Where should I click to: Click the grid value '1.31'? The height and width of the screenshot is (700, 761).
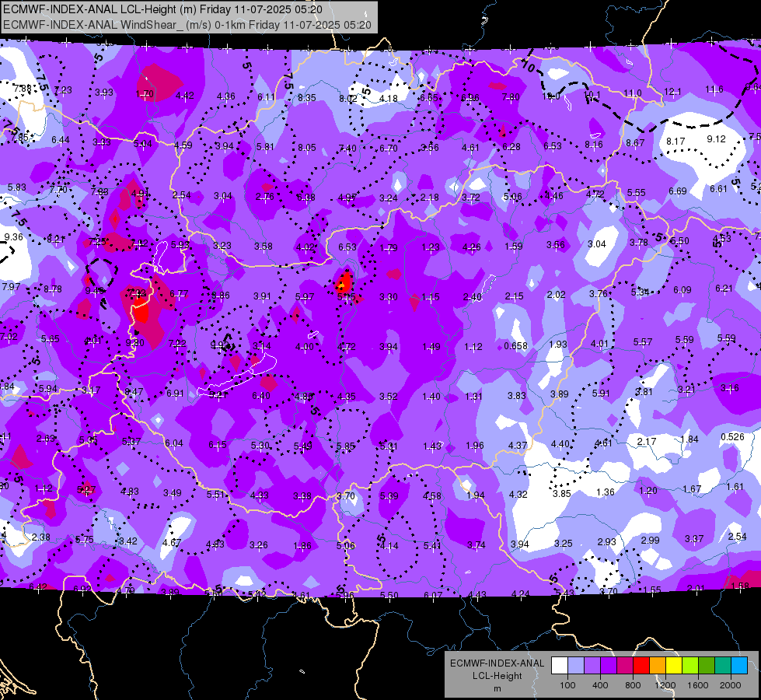473,396
